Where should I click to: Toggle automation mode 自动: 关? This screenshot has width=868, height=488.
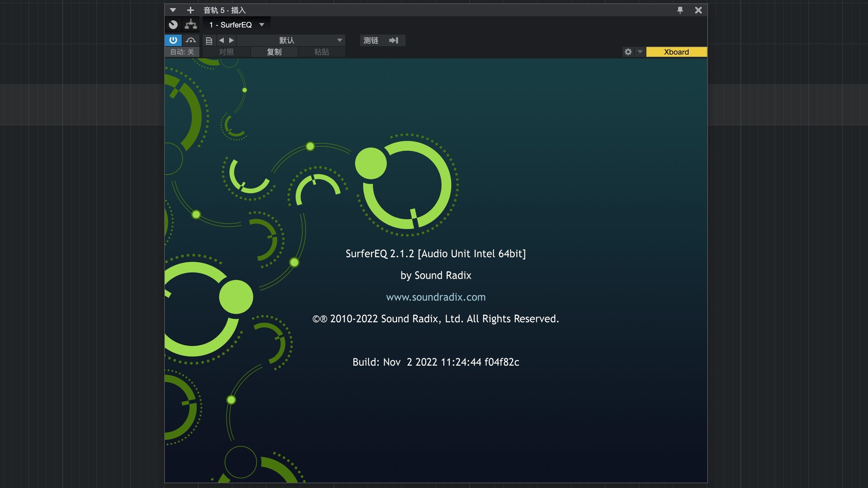[182, 52]
